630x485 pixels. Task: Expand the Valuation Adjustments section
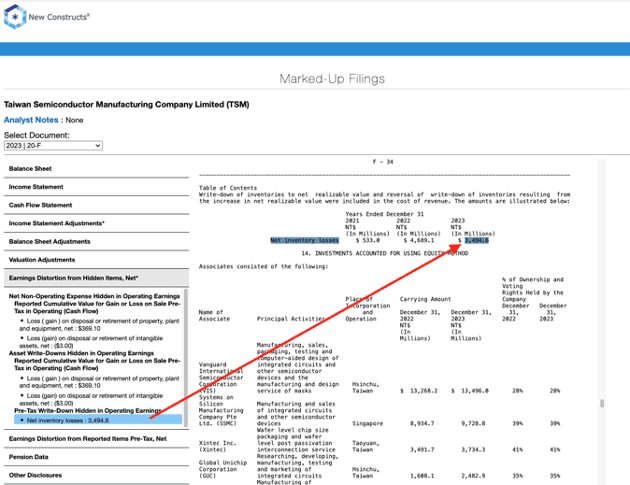96,260
